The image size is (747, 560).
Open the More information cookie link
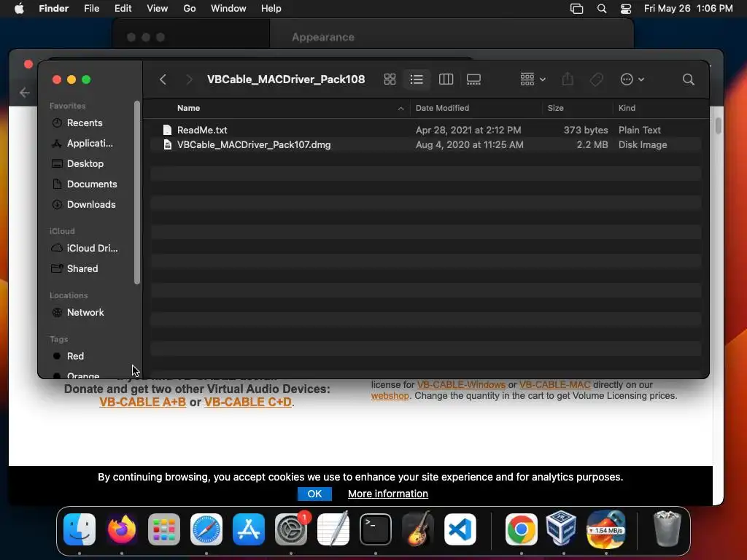388,494
